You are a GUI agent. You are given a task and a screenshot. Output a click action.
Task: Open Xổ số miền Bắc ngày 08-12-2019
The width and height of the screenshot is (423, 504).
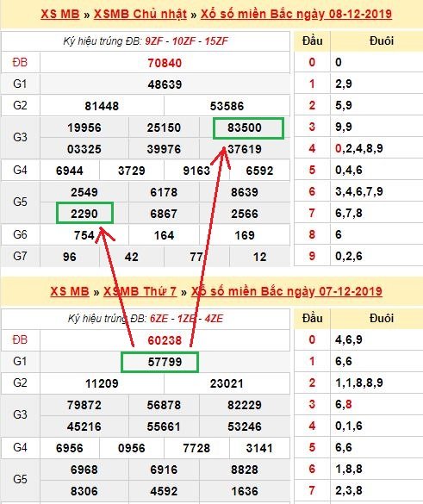(x=296, y=14)
